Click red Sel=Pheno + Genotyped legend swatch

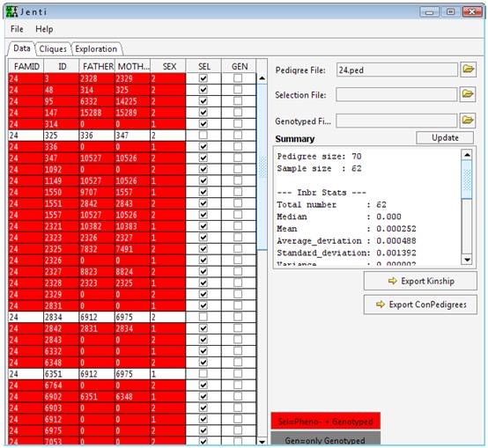(x=326, y=422)
